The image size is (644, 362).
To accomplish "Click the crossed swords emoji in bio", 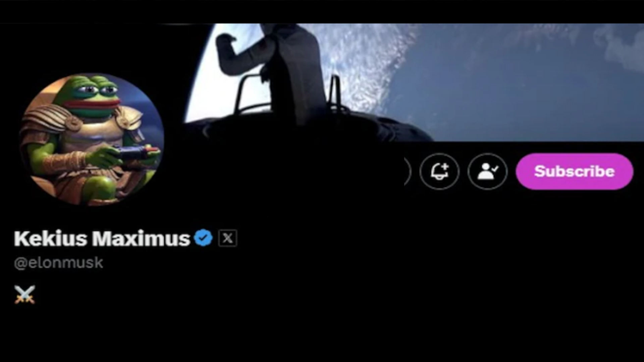I will point(24,295).
